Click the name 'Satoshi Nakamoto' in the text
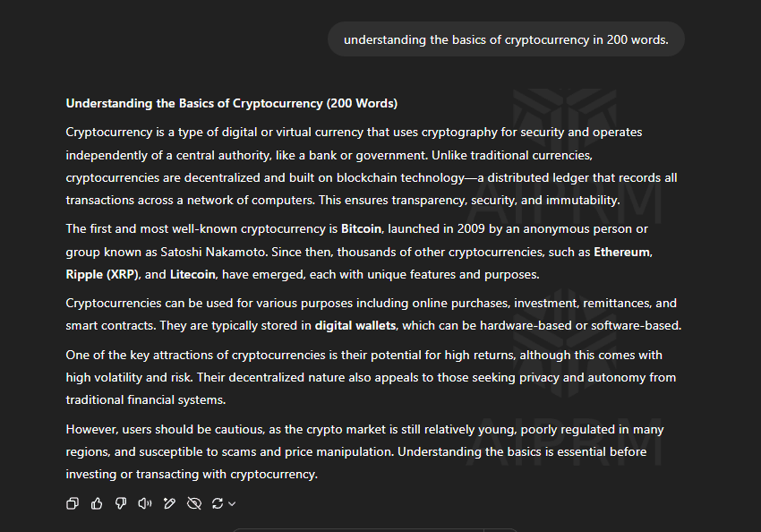The height and width of the screenshot is (532, 761). pos(213,252)
